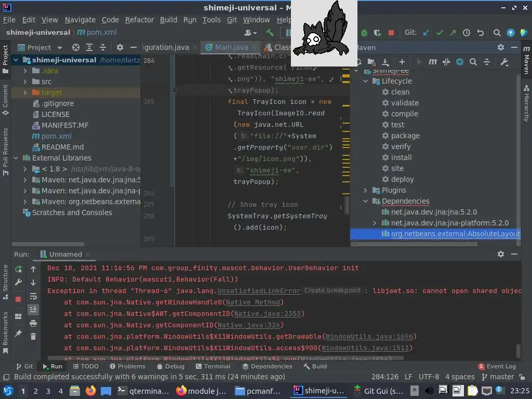
Task: Open Terminal tool window tab
Action: 212,366
